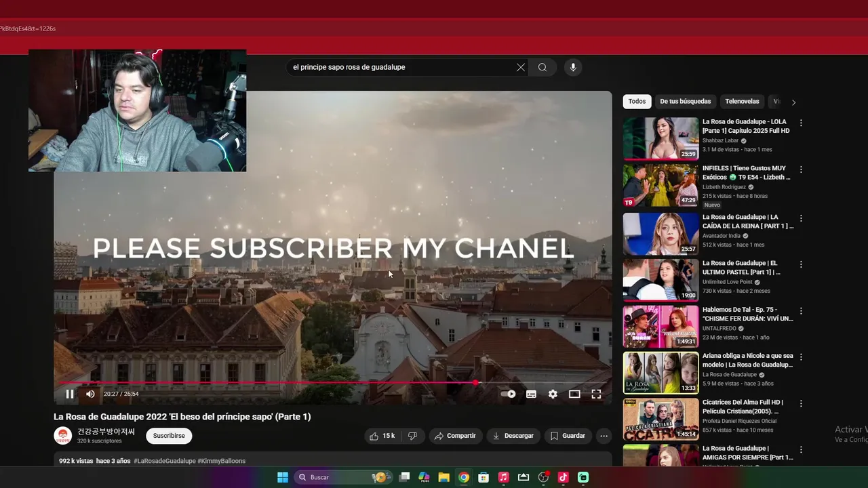
Task: Open Microsoft 365 Copilot in taskbar
Action: tap(424, 477)
